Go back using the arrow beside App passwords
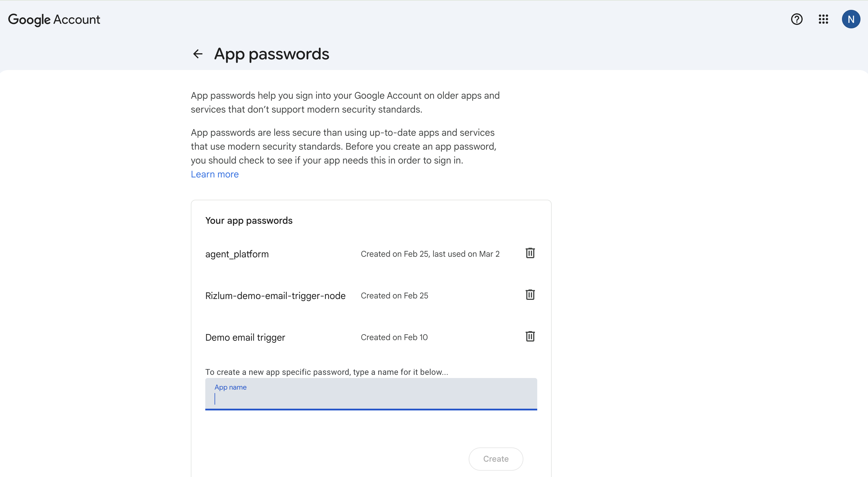This screenshot has width=868, height=477. point(198,54)
